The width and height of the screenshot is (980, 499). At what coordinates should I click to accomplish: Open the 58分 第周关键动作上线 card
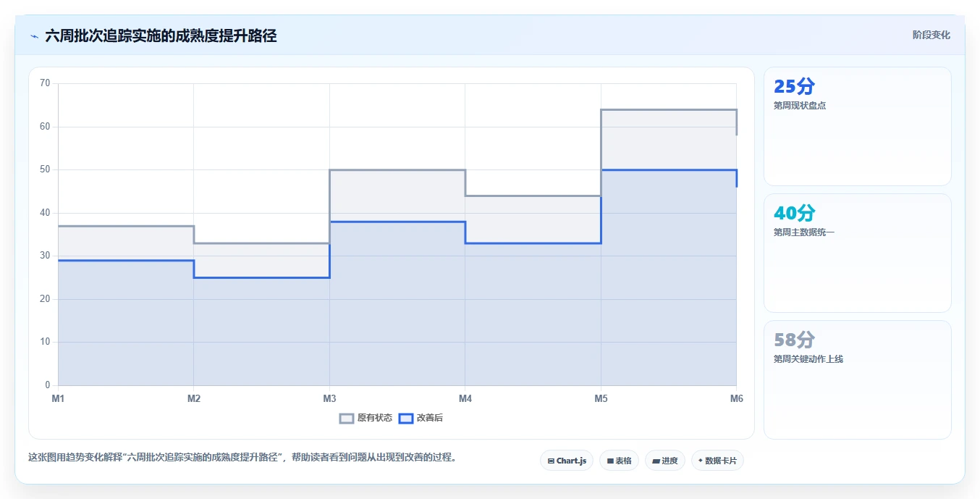pyautogui.click(x=857, y=380)
